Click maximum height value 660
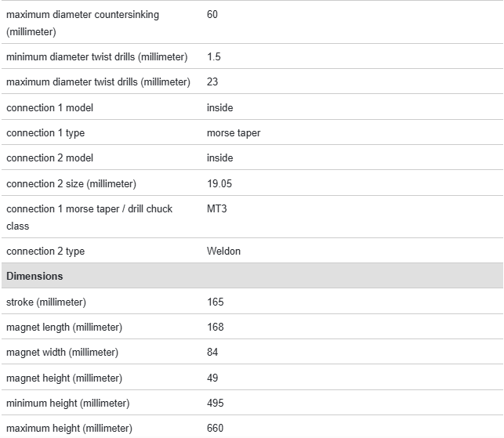The height and width of the screenshot is (438, 504). click(215, 429)
